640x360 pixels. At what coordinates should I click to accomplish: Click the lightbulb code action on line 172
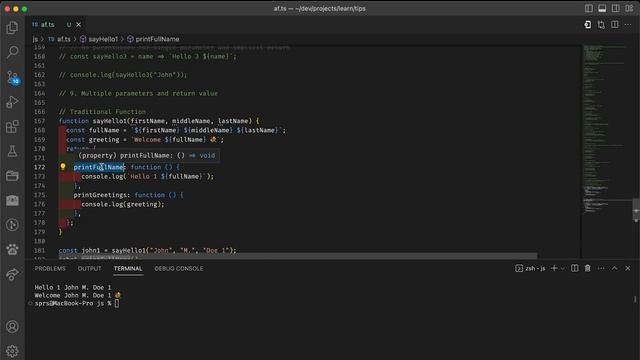(63, 167)
